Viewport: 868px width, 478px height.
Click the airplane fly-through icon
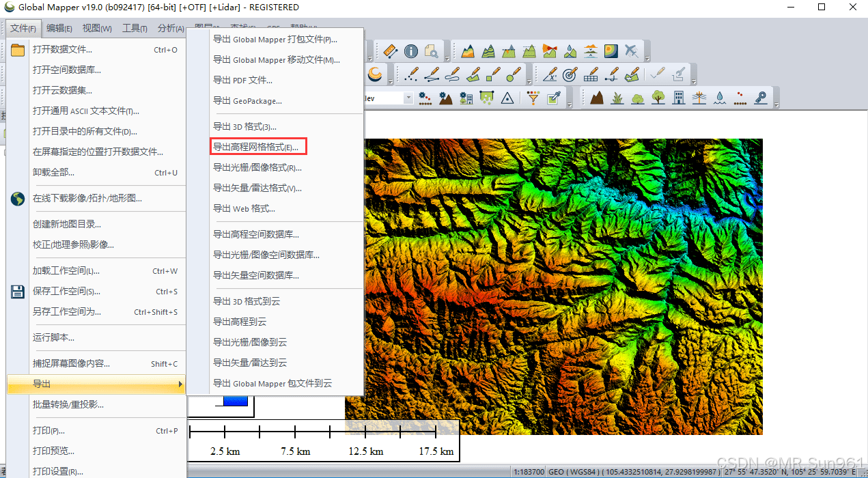[x=631, y=51]
